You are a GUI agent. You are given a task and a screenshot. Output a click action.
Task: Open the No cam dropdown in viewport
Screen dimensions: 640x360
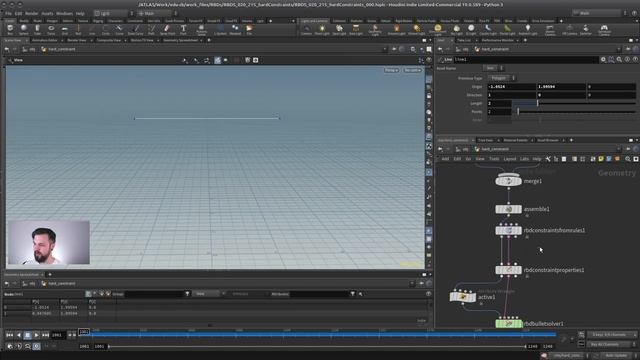coord(412,70)
